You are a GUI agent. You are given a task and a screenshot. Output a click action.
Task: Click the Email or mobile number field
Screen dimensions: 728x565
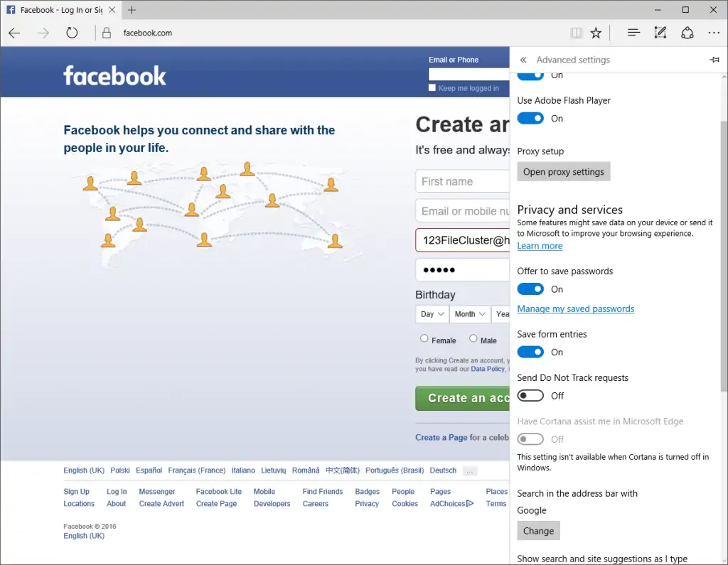(462, 211)
